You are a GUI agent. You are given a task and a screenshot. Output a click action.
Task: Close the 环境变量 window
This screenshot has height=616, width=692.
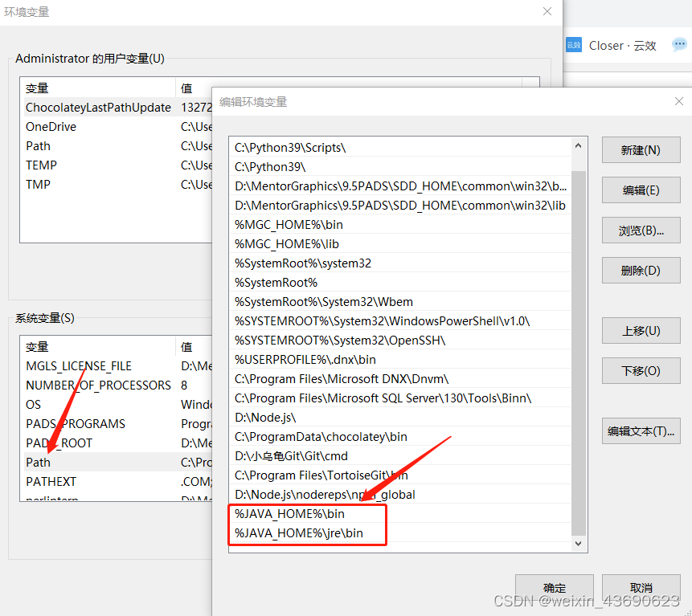tap(547, 11)
